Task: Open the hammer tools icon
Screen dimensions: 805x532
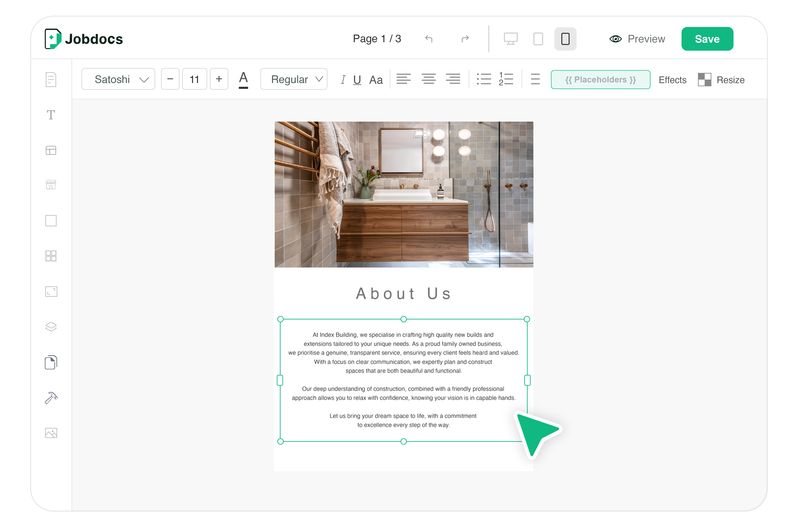Action: (x=51, y=398)
